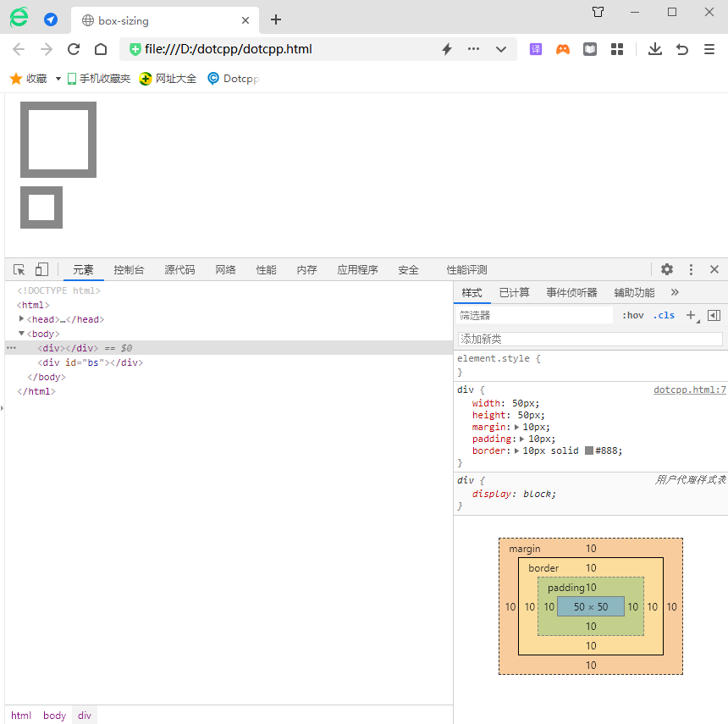Toggle the :hov element state panel

click(x=632, y=314)
